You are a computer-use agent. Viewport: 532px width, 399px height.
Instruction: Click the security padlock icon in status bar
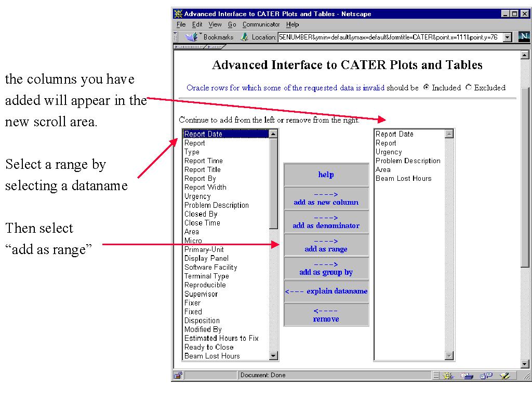pos(178,375)
